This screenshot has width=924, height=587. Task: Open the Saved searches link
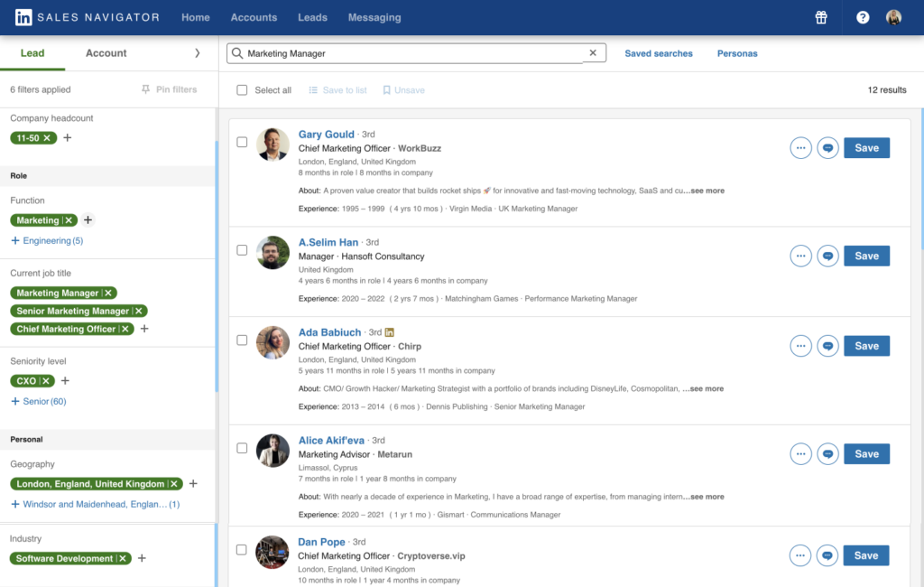tap(659, 53)
